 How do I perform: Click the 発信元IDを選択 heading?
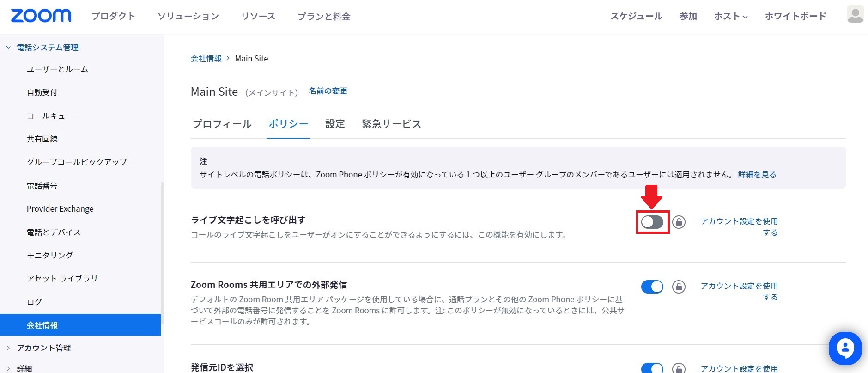click(x=222, y=367)
